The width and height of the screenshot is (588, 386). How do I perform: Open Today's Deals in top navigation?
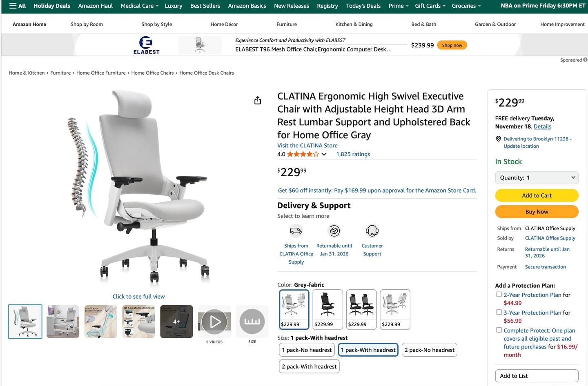click(363, 6)
